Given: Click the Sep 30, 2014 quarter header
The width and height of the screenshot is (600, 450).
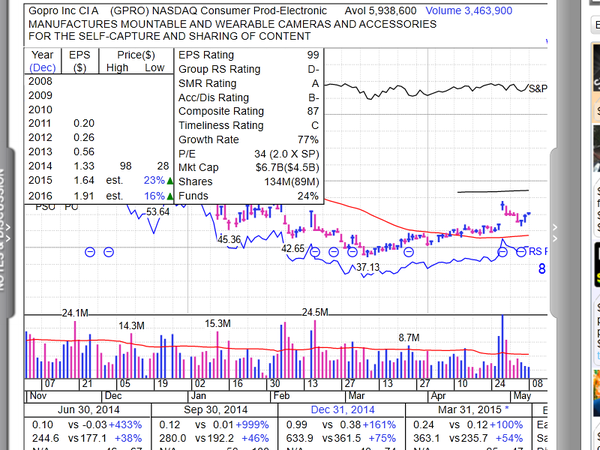Looking at the screenshot, I should (x=215, y=410).
